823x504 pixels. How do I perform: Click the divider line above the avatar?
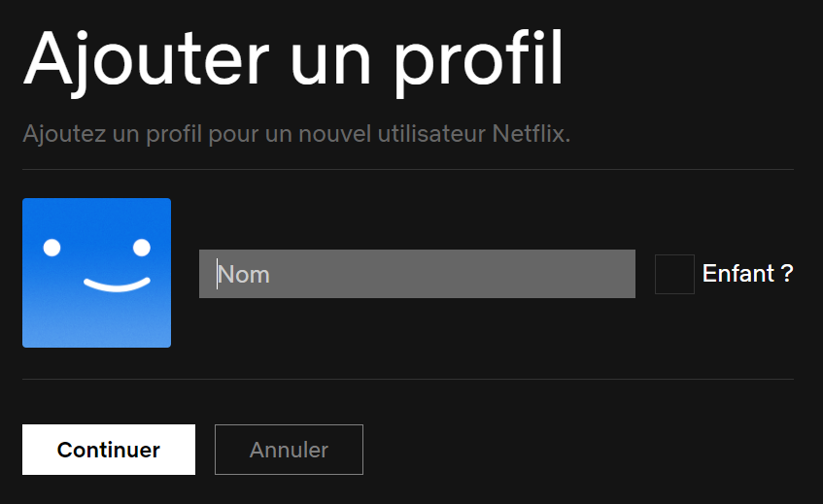407,170
